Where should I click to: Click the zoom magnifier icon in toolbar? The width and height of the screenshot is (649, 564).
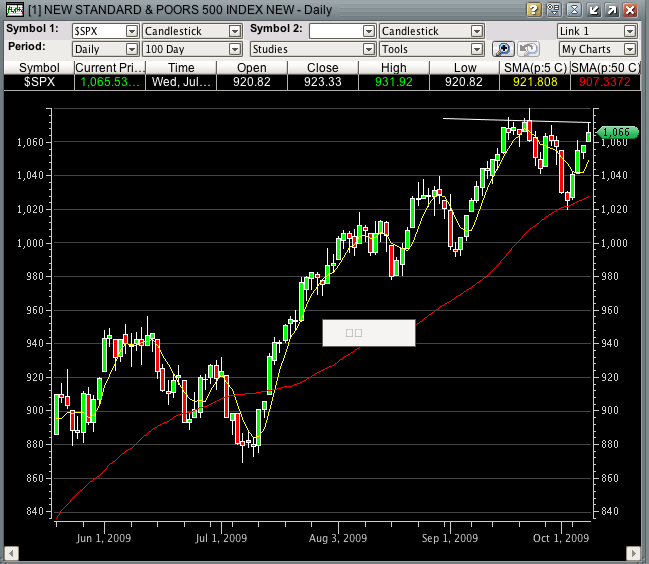point(505,49)
